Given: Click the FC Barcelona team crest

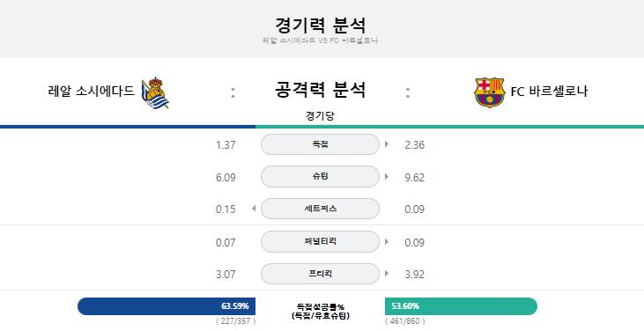Looking at the screenshot, I should [x=489, y=92].
